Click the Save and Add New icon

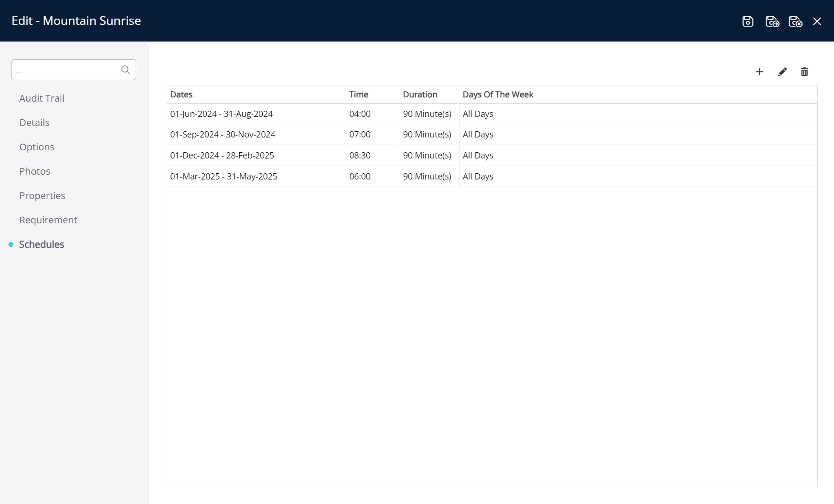click(x=772, y=21)
